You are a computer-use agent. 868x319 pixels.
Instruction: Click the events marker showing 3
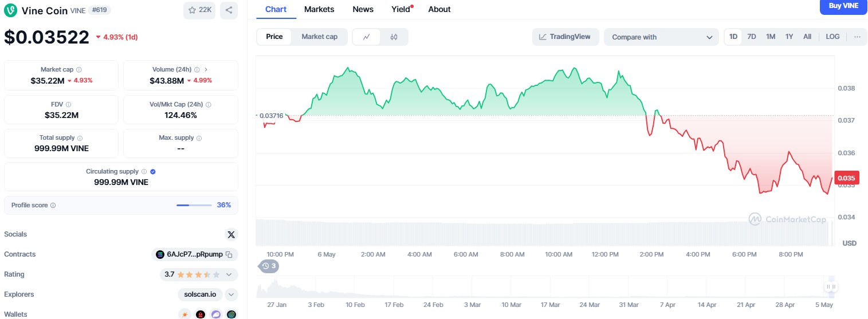click(269, 266)
